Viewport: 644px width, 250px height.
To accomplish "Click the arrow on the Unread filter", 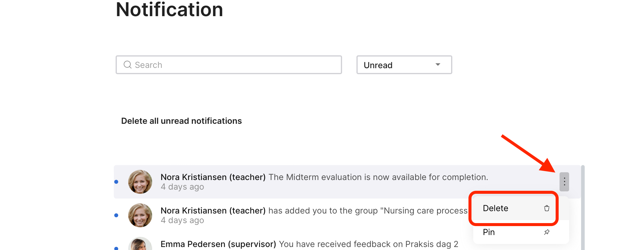I will coord(438,65).
